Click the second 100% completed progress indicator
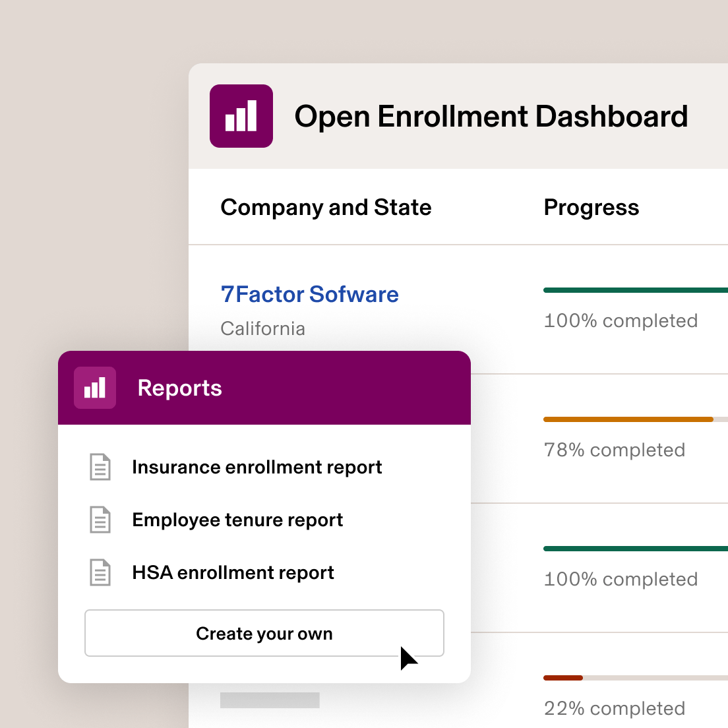This screenshot has width=728, height=728. click(633, 548)
